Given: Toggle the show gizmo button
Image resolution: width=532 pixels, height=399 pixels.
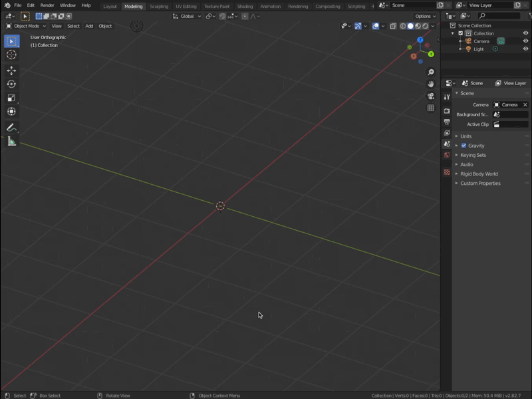Looking at the screenshot, I should 358,26.
